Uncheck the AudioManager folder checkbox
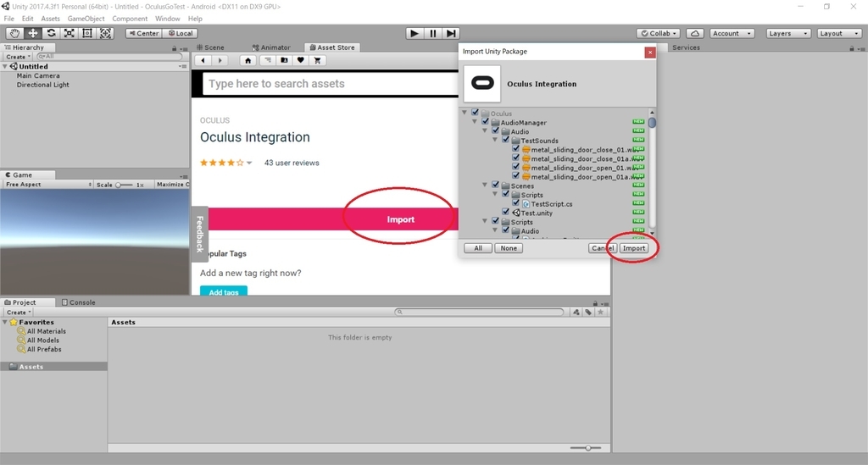 [x=486, y=122]
